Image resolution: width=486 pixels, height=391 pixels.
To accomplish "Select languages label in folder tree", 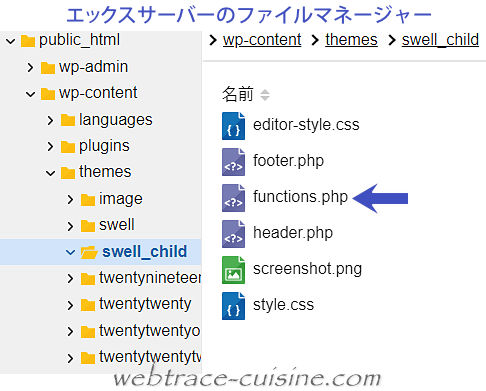I will coord(116,120).
